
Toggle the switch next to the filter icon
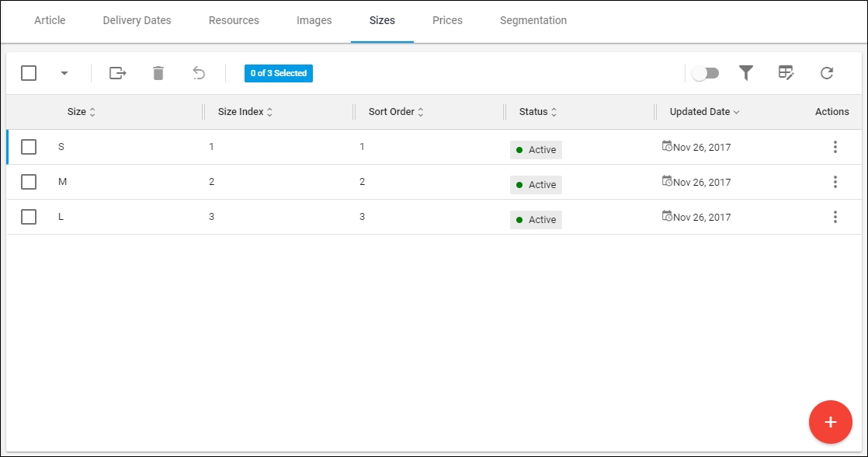(x=705, y=73)
